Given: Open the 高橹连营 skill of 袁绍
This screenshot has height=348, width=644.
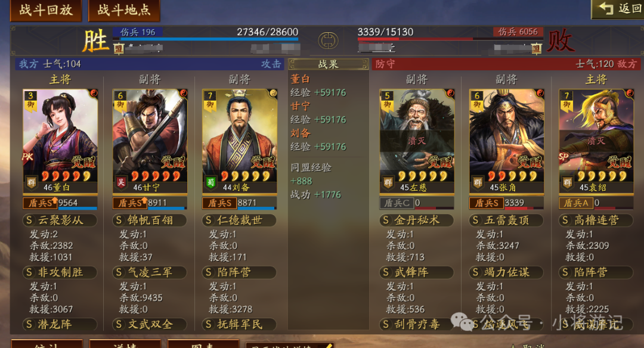Looking at the screenshot, I should [596, 220].
